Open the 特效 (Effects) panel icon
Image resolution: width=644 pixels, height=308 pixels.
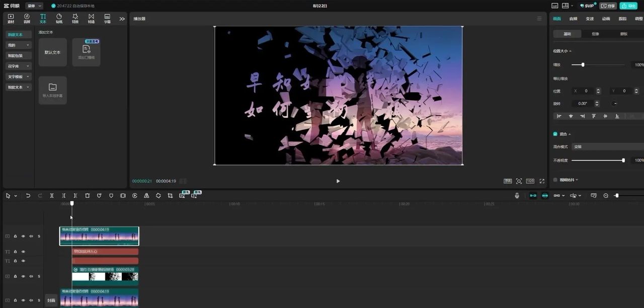(75, 18)
